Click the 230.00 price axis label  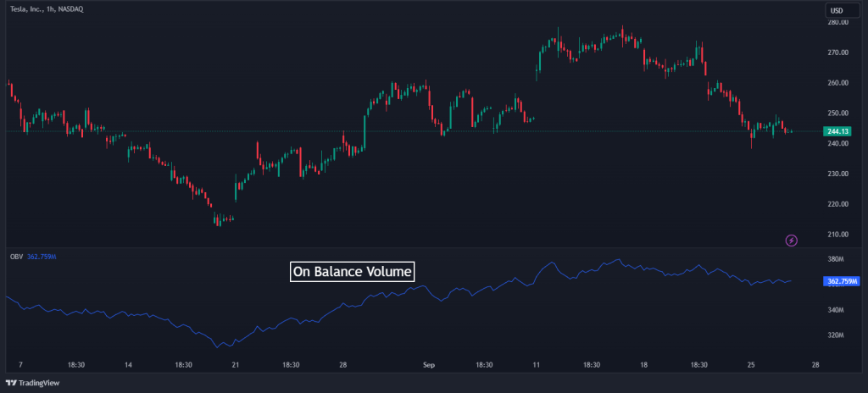(x=837, y=174)
